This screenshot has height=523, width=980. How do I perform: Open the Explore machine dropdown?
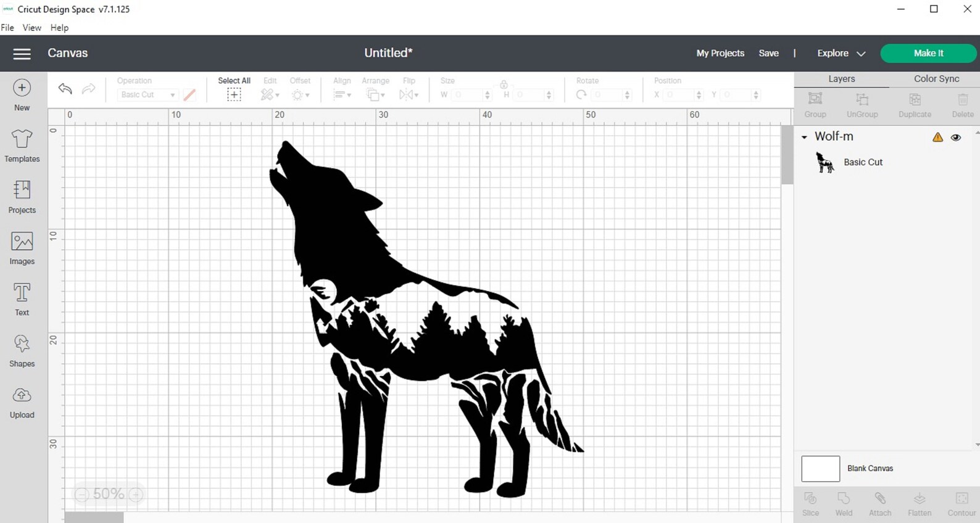tap(841, 54)
